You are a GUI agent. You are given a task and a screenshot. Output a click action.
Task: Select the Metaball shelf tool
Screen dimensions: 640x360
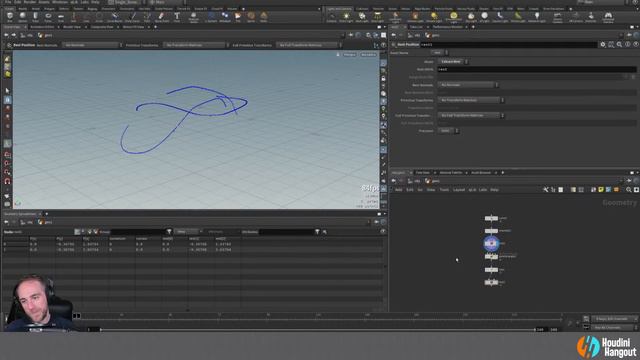(225, 17)
